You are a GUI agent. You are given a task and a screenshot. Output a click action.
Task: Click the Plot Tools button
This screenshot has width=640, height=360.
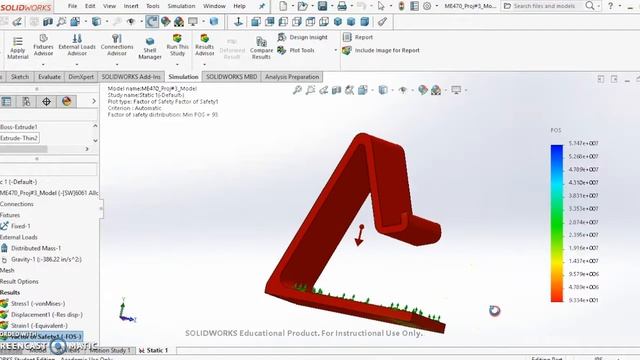pyautogui.click(x=296, y=50)
